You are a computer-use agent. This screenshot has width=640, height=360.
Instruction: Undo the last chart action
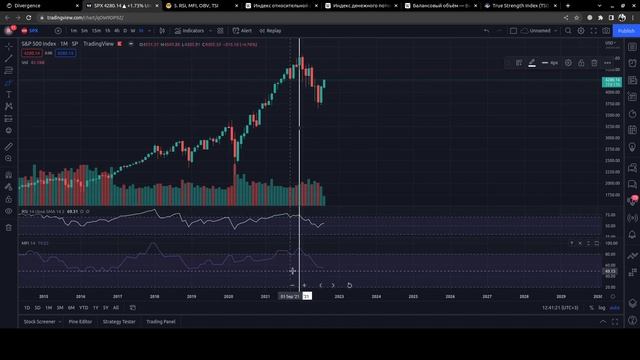[486, 31]
